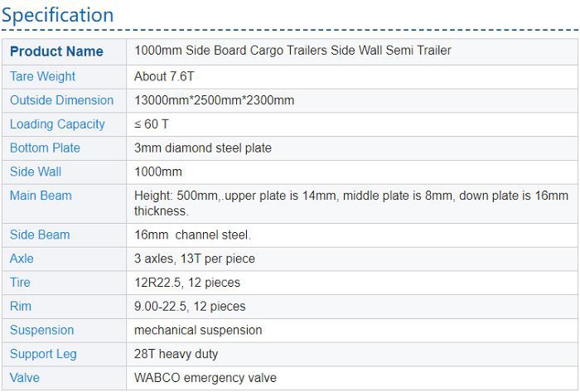
Task: Select the Bottom Plate label
Action: tap(45, 148)
